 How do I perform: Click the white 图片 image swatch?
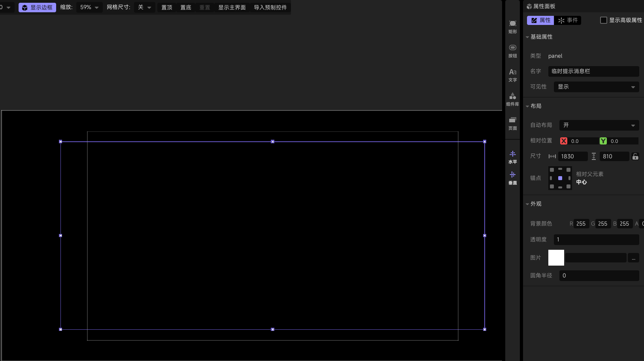pos(556,258)
